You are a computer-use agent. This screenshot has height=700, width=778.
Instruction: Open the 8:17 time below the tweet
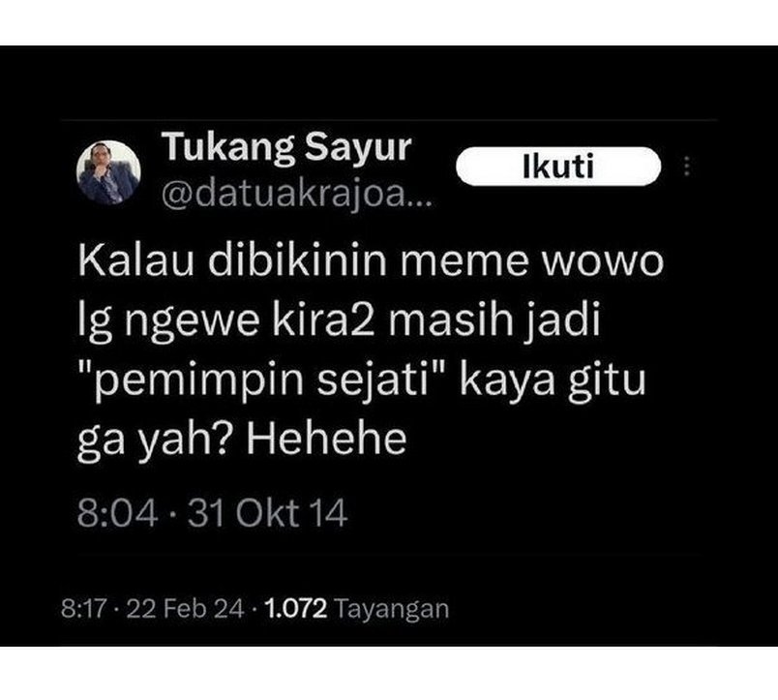pyautogui.click(x=83, y=609)
